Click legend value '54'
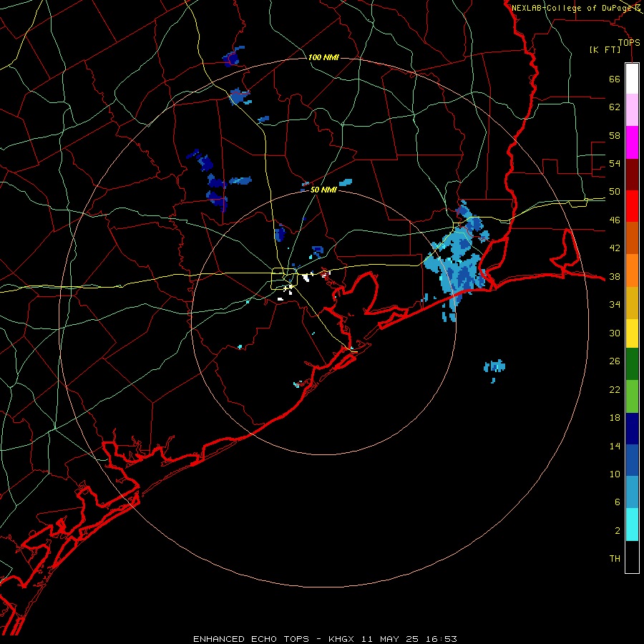Image resolution: width=644 pixels, height=644 pixels. point(615,163)
